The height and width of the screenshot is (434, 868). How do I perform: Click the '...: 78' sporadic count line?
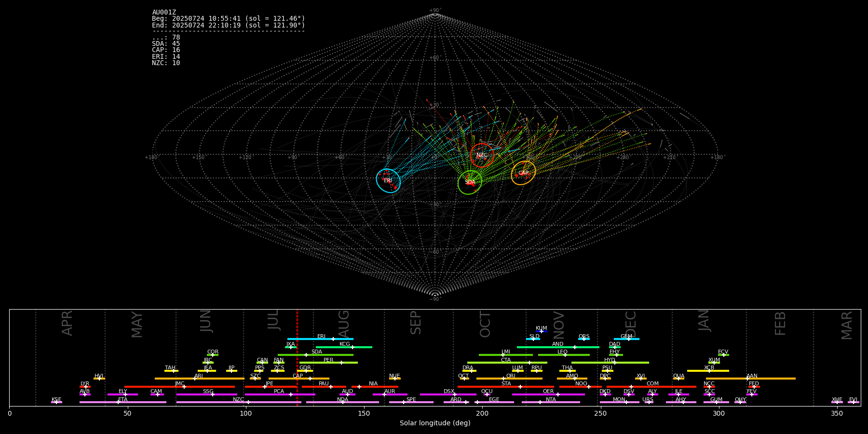[166, 38]
